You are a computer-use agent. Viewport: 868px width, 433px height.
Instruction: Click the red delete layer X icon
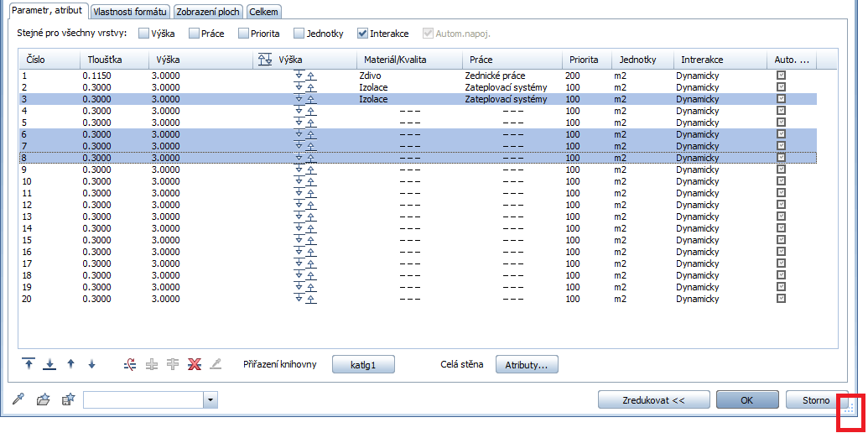(195, 364)
